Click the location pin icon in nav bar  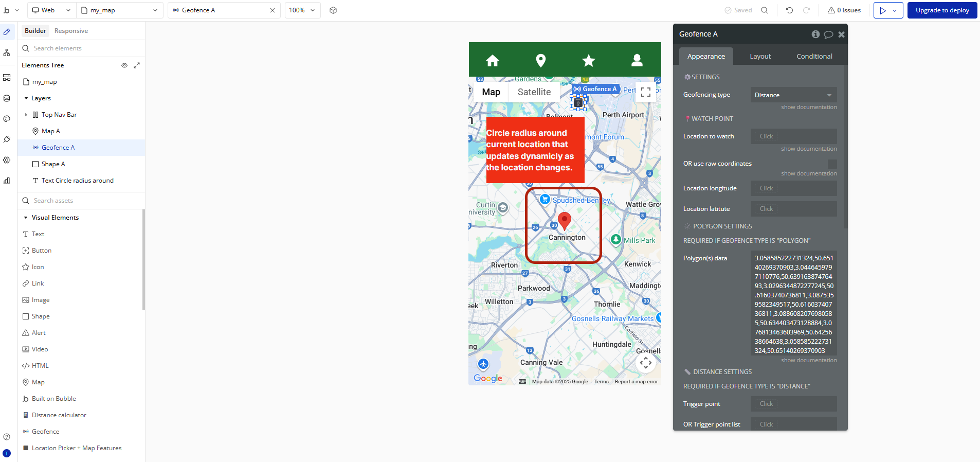tap(541, 61)
